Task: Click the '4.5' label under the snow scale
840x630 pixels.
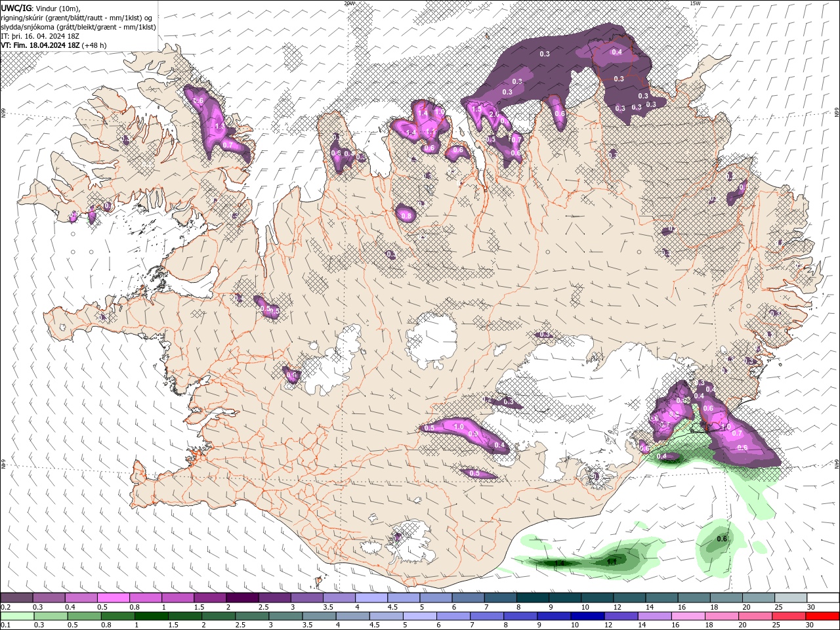Action: pos(392,608)
